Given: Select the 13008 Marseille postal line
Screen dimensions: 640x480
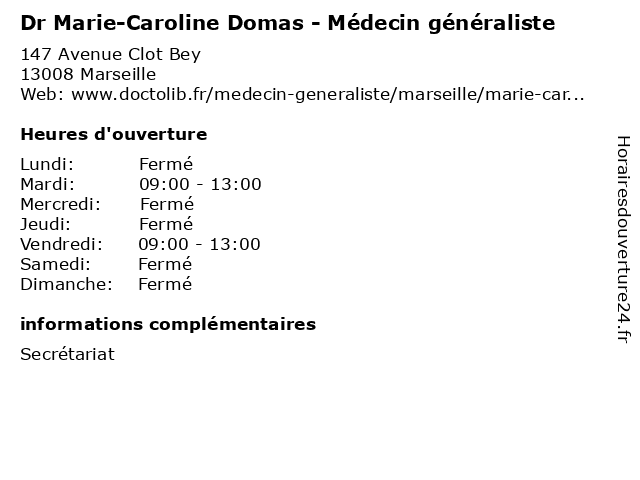Looking at the screenshot, I should click(x=88, y=74).
